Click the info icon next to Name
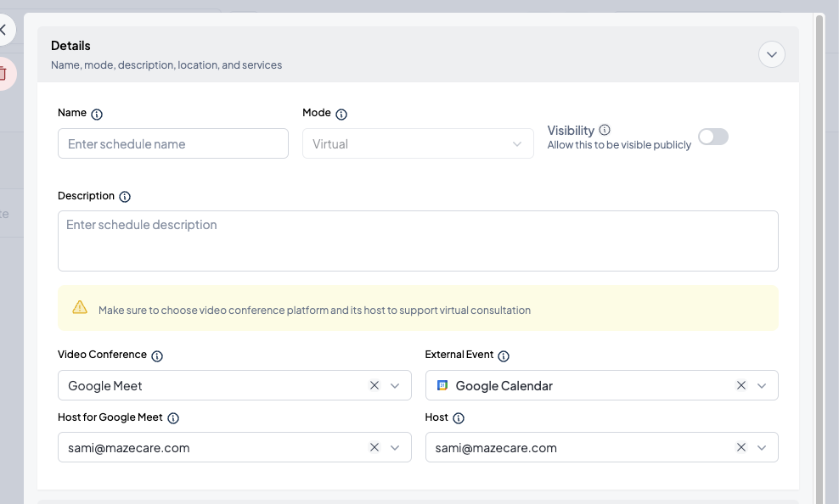Screen dimensions: 839x504 [x=97, y=115]
